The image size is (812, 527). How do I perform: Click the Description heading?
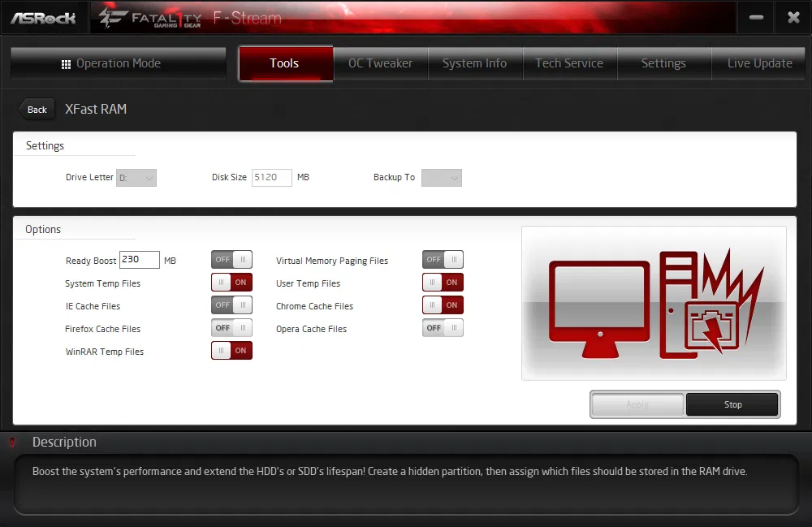click(x=64, y=442)
